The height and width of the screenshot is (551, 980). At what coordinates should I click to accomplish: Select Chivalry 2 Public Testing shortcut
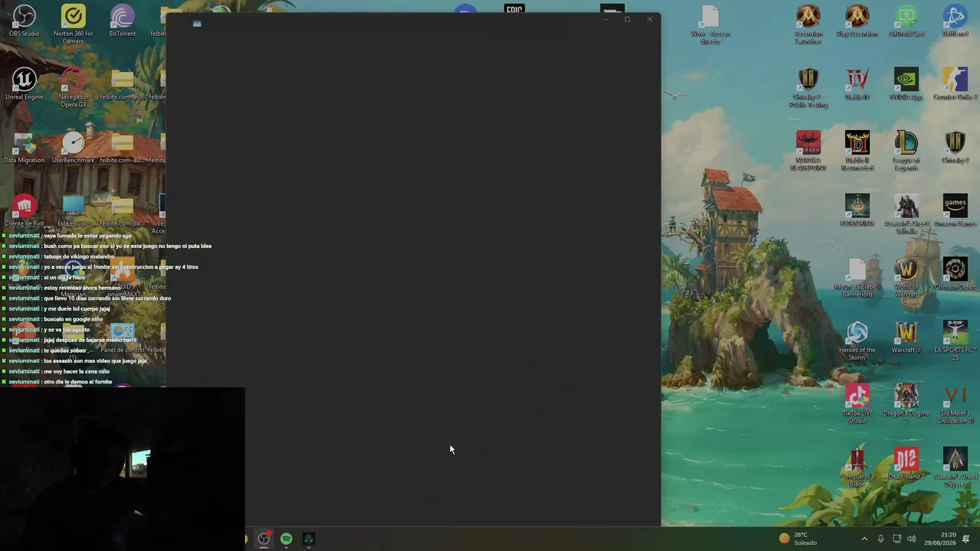[808, 87]
